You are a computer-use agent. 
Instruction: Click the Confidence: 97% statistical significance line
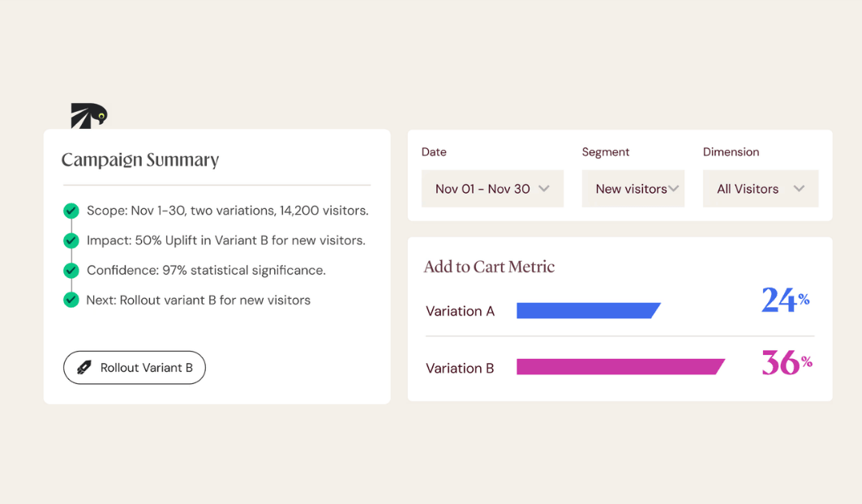[206, 271]
